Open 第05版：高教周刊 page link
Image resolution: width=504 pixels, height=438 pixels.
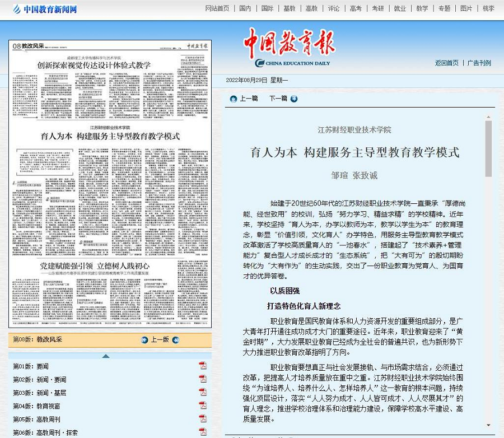pyautogui.click(x=36, y=420)
